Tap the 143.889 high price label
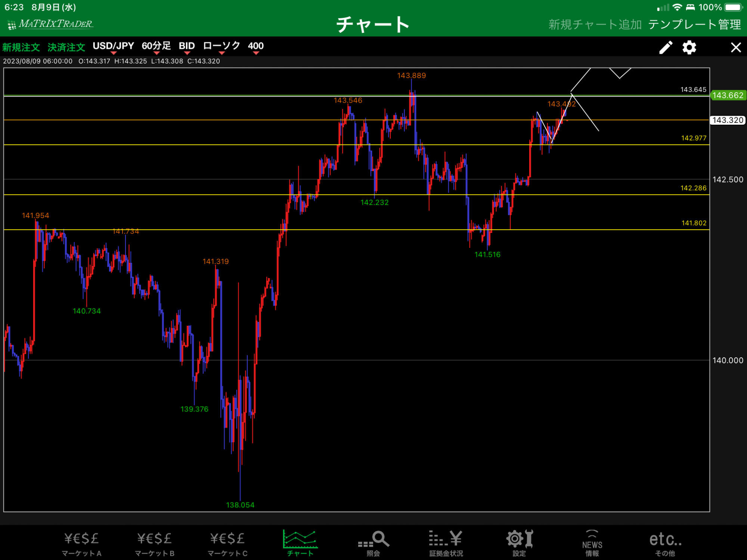This screenshot has width=747, height=560. coord(411,76)
